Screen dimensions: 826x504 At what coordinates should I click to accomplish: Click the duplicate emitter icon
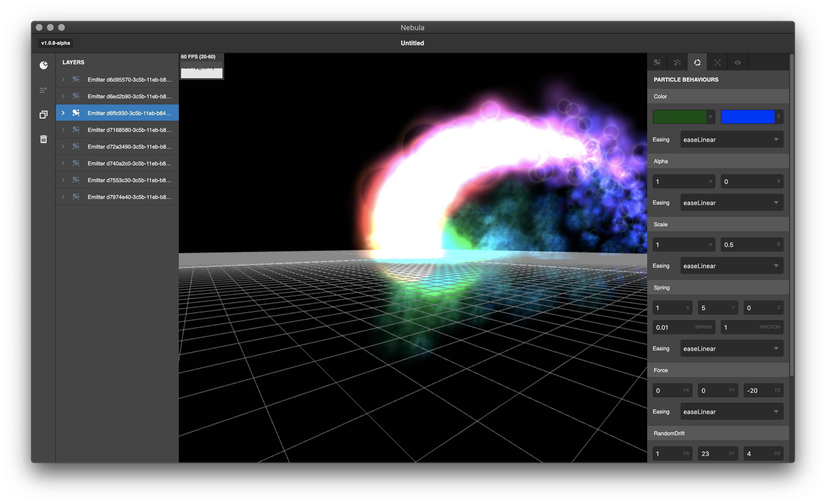click(x=44, y=115)
